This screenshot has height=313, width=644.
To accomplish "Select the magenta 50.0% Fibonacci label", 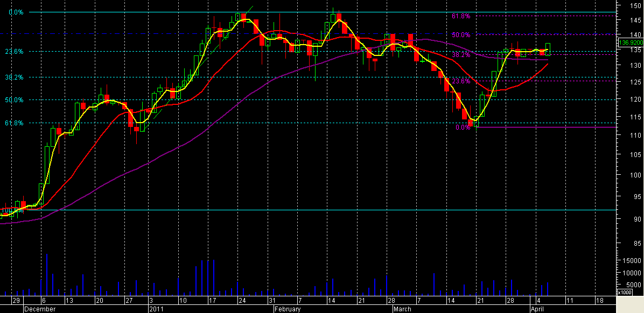I will [x=461, y=35].
